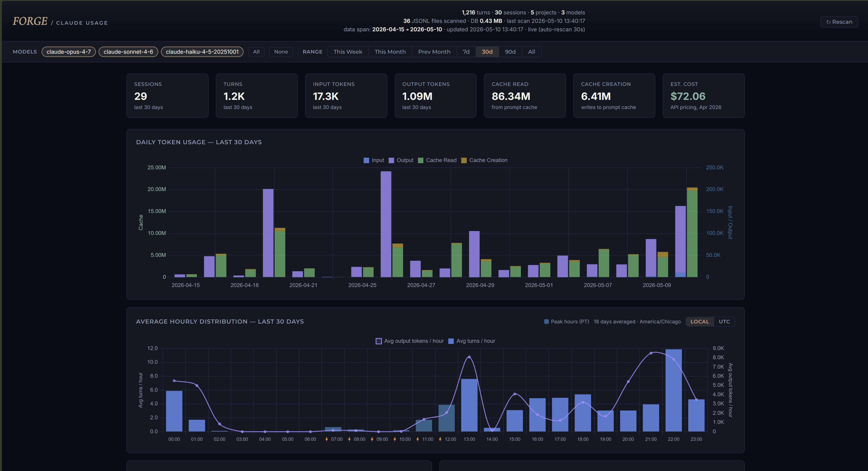Click the peak-hour lightning icon at 09:00
The height and width of the screenshot is (471, 868).
[372, 439]
